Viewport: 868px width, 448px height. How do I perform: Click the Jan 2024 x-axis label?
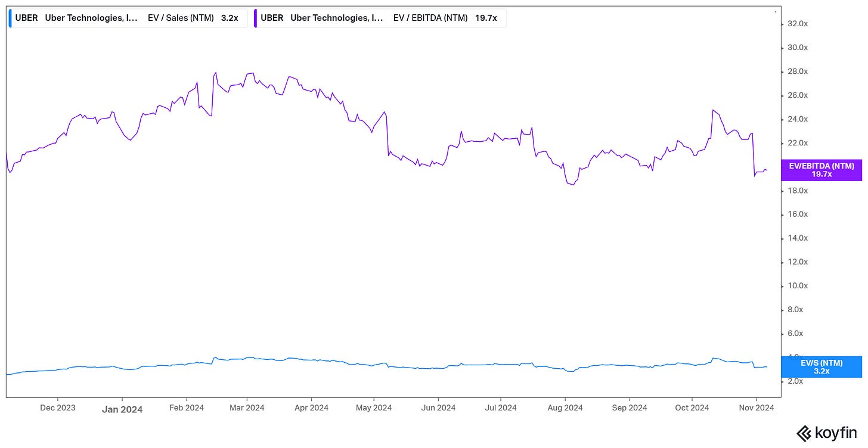[x=122, y=409]
